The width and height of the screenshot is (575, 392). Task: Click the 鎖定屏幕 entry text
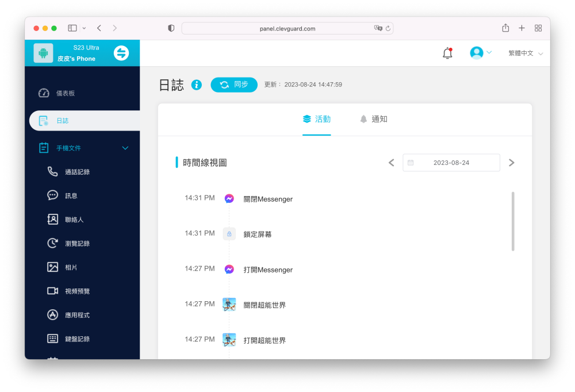(x=258, y=235)
